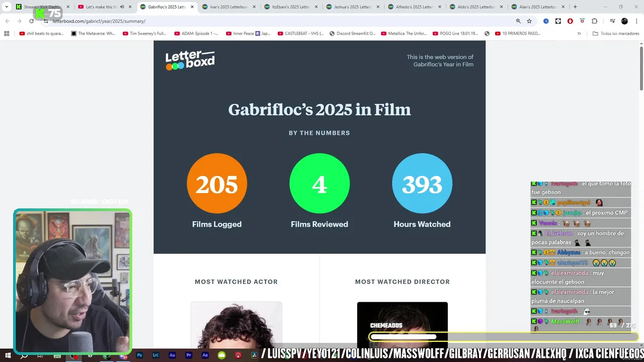Launch Photoshop from the taskbar
This screenshot has height=362, width=644.
(x=139, y=355)
